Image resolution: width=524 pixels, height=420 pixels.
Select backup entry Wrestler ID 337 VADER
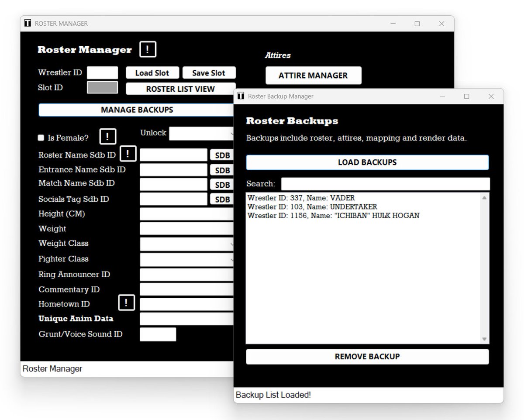pos(301,198)
